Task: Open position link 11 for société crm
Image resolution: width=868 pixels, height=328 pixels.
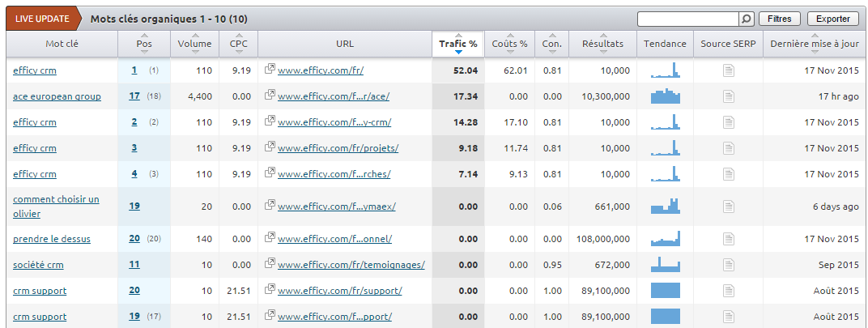Action: (134, 264)
